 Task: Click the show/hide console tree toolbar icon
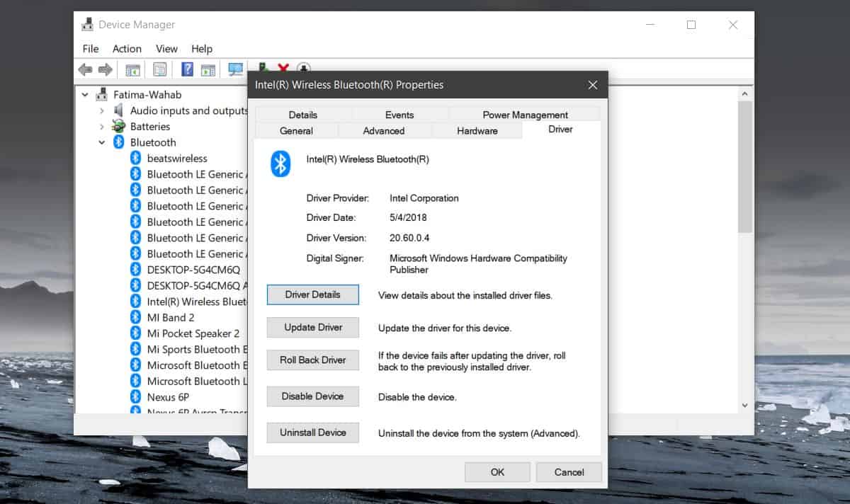132,69
